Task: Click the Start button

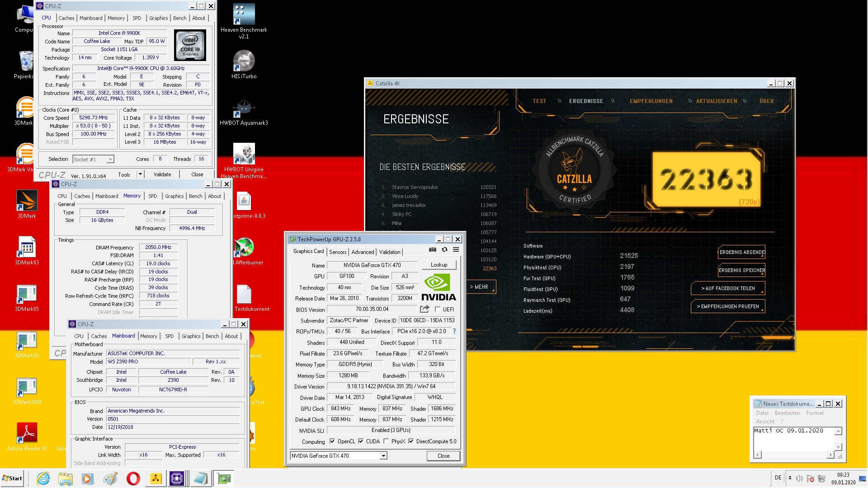Action: click(x=12, y=479)
